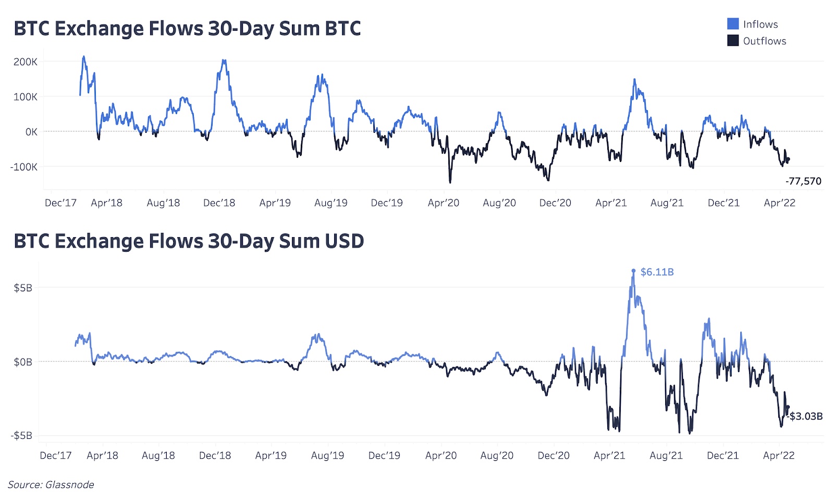834x504 pixels.
Task: Click the BTC Exchange Flows 30-Day Sum BTC title
Action: tap(187, 29)
